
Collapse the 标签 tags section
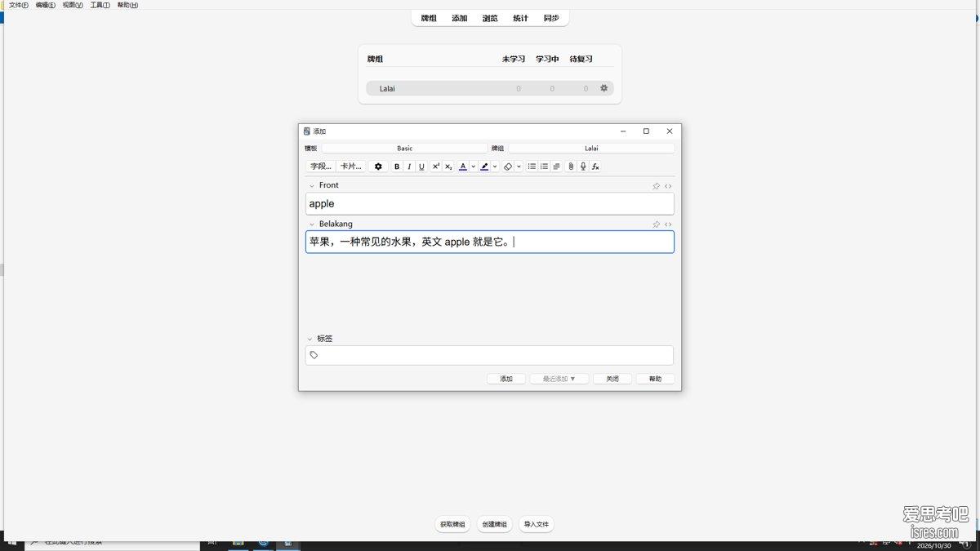310,339
